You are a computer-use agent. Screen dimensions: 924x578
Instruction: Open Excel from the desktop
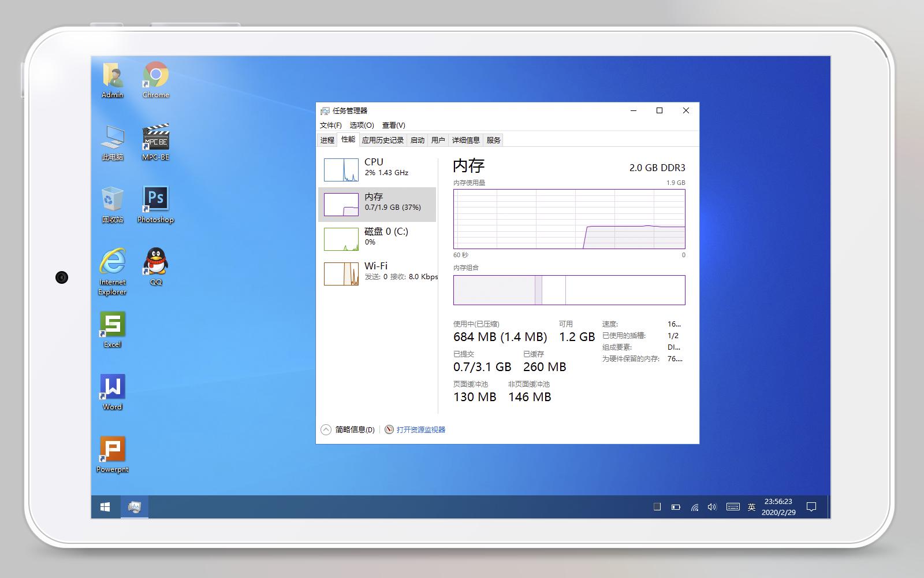click(x=111, y=325)
